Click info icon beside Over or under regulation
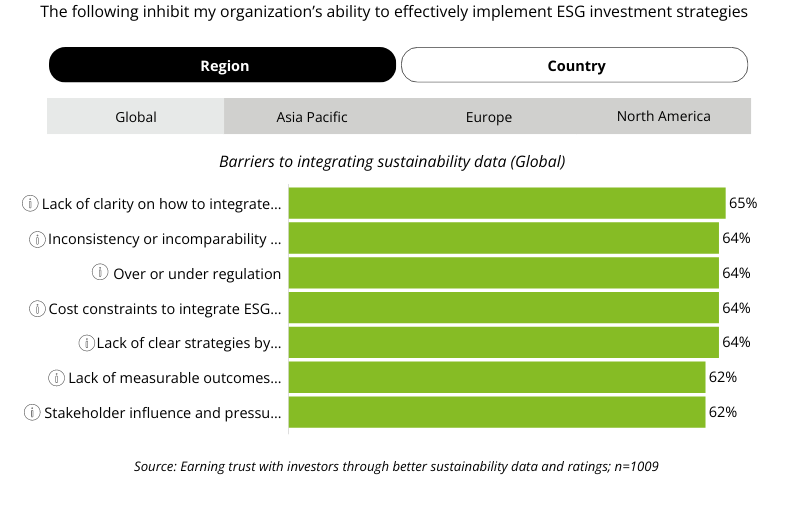 pos(100,273)
